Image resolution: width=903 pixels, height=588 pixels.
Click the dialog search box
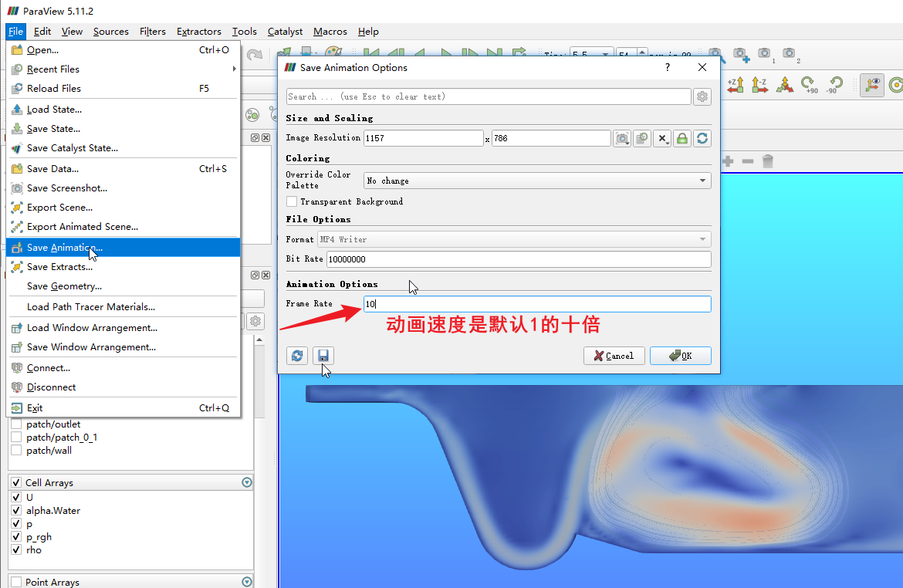489,96
